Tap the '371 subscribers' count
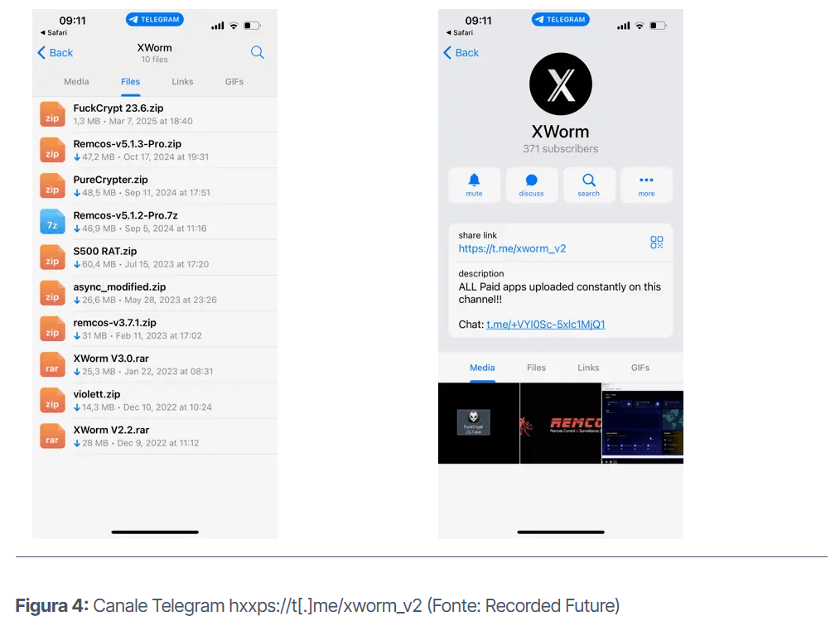Screen dimensions: 840x621 pyautogui.click(x=560, y=149)
